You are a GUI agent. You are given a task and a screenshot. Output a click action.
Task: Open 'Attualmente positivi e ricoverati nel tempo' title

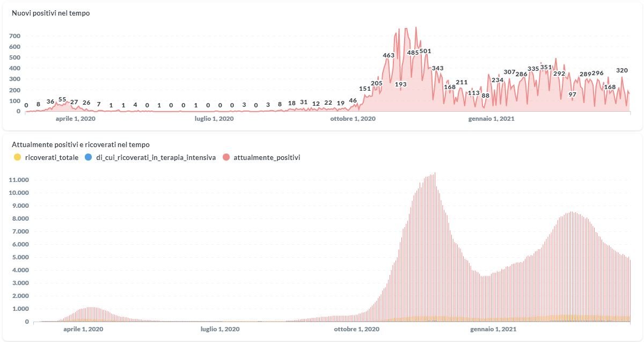click(x=80, y=144)
